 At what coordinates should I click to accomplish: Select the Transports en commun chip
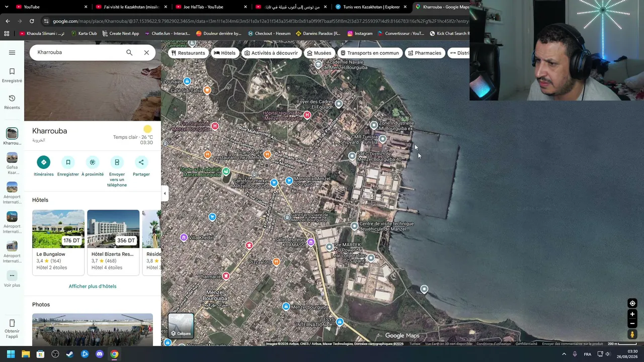click(x=370, y=53)
